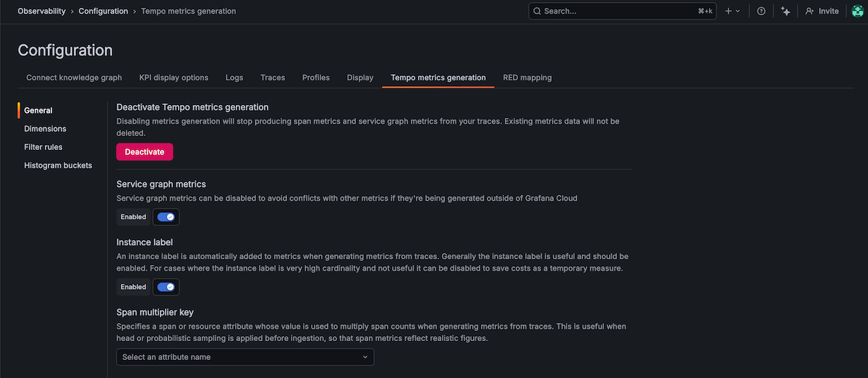Click the Invite button
The width and height of the screenshot is (868, 378).
point(822,11)
